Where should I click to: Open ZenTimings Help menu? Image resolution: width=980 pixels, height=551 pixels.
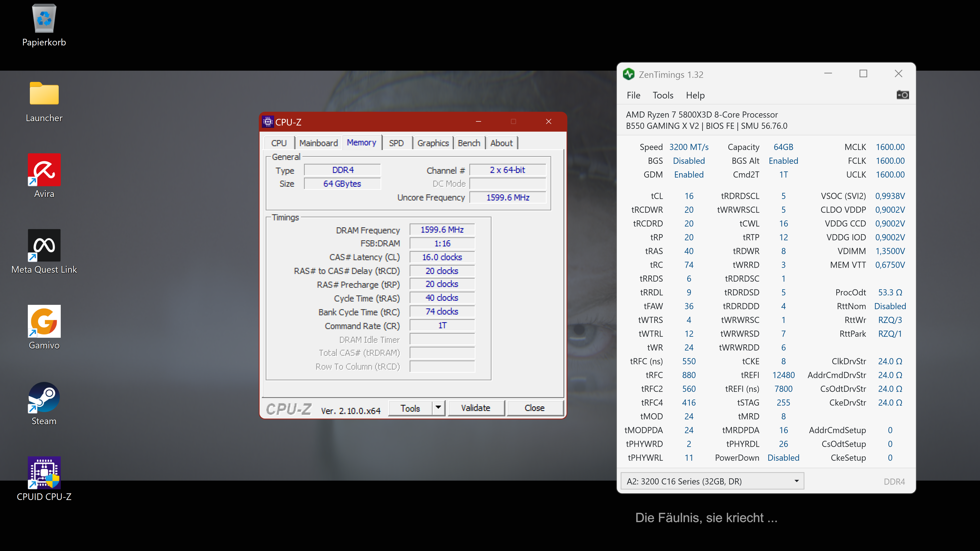[695, 95]
